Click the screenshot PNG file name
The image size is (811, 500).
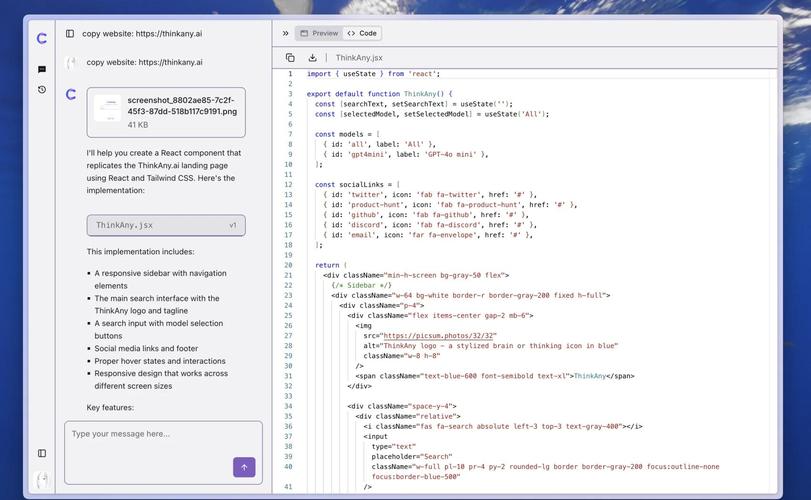click(182, 106)
